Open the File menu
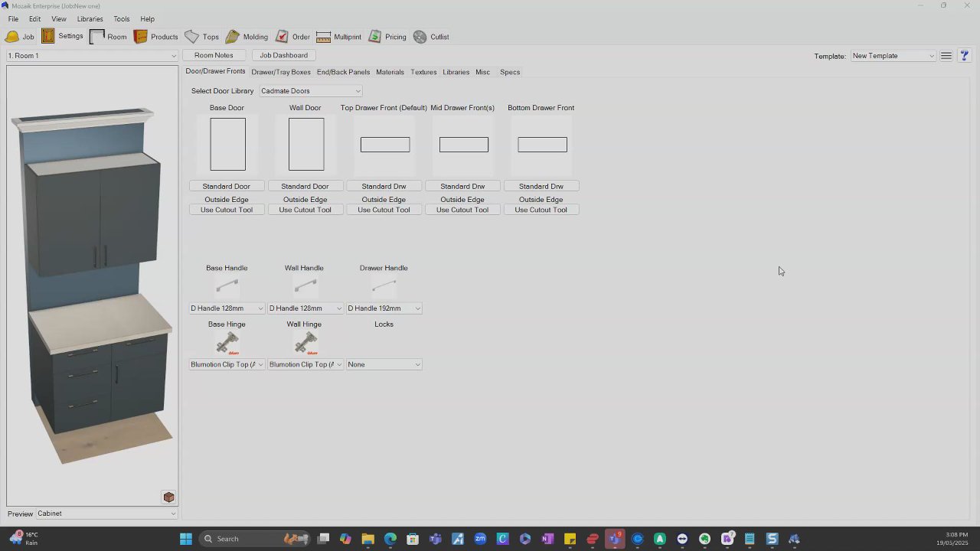The image size is (980, 551). [14, 19]
